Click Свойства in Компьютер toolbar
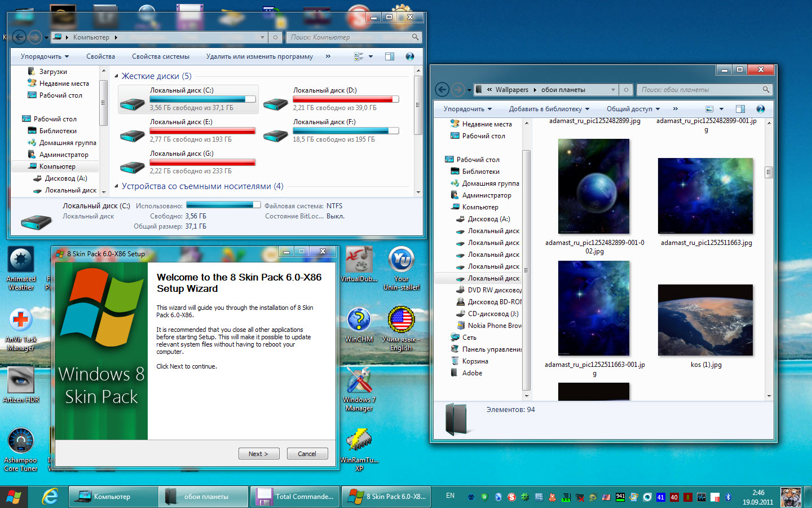Screen dimensions: 812x508 click(x=100, y=56)
